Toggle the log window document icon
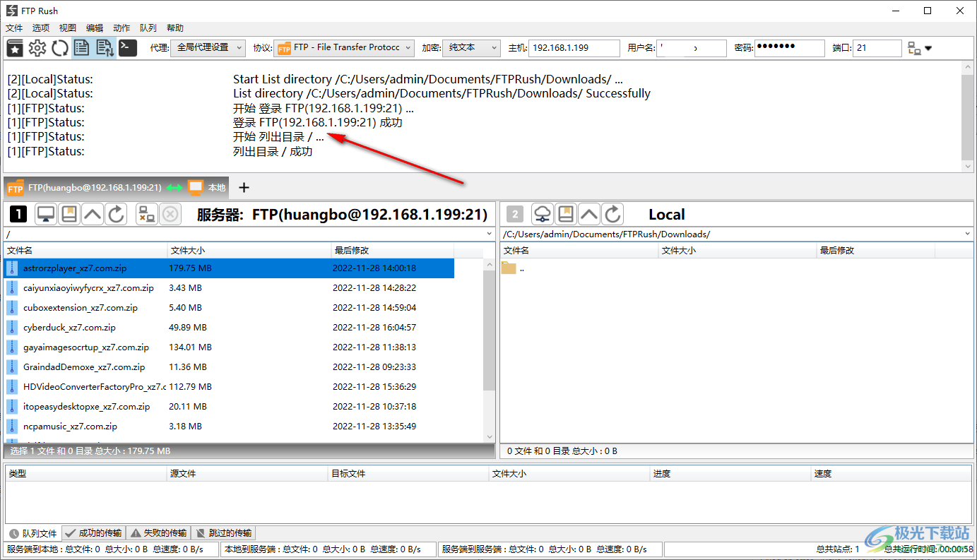This screenshot has height=560, width=977. tap(82, 47)
